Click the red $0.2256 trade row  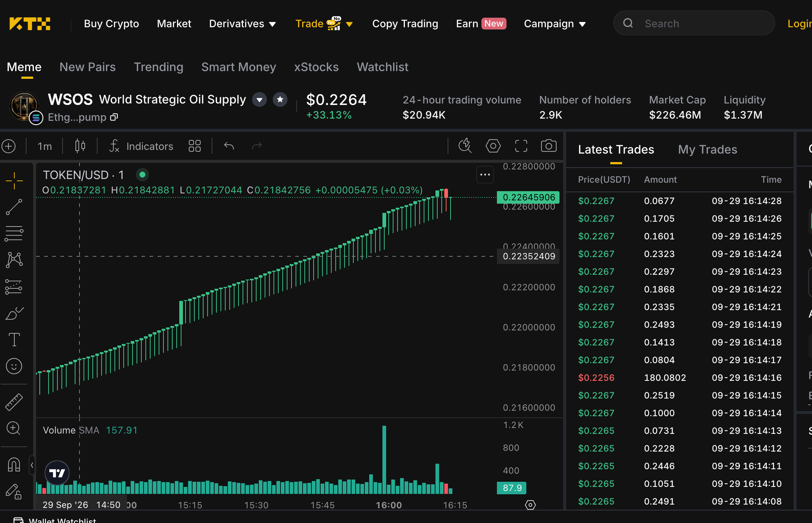pyautogui.click(x=679, y=378)
